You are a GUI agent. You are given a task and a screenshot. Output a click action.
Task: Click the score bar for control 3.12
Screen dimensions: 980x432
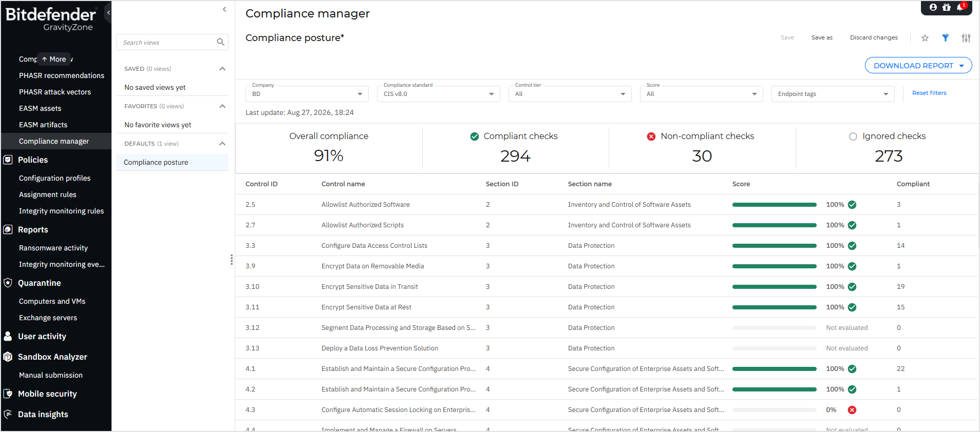pyautogui.click(x=774, y=328)
